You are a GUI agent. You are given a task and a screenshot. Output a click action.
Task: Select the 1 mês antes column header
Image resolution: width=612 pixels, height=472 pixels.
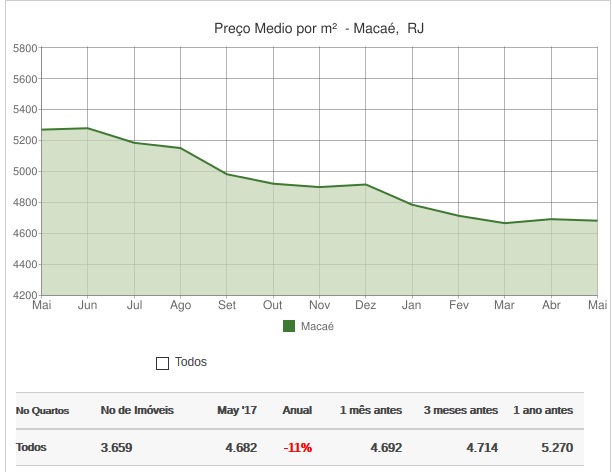coord(369,410)
